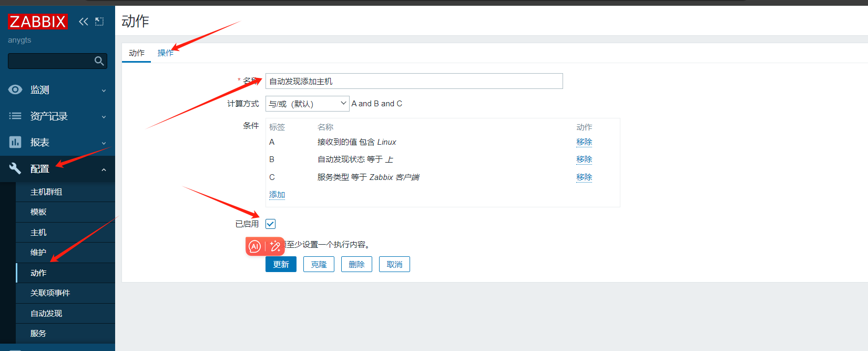Collapse the sidebar with double-chevron icon
868x351 pixels.
[x=84, y=22]
